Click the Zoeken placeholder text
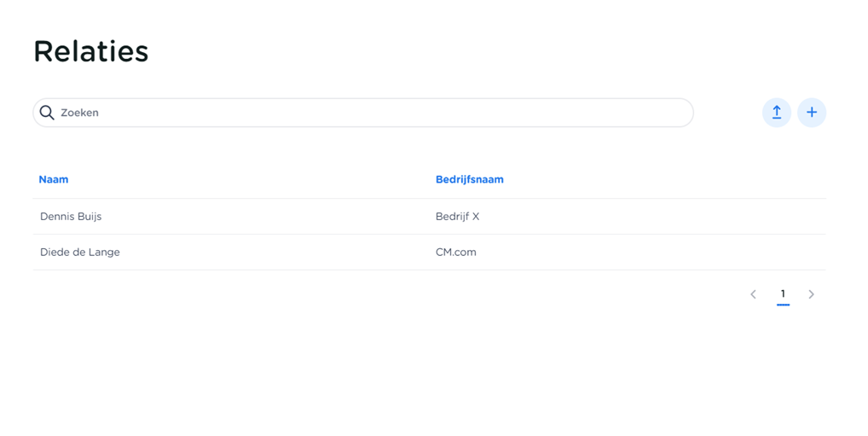868x436 pixels. click(79, 113)
